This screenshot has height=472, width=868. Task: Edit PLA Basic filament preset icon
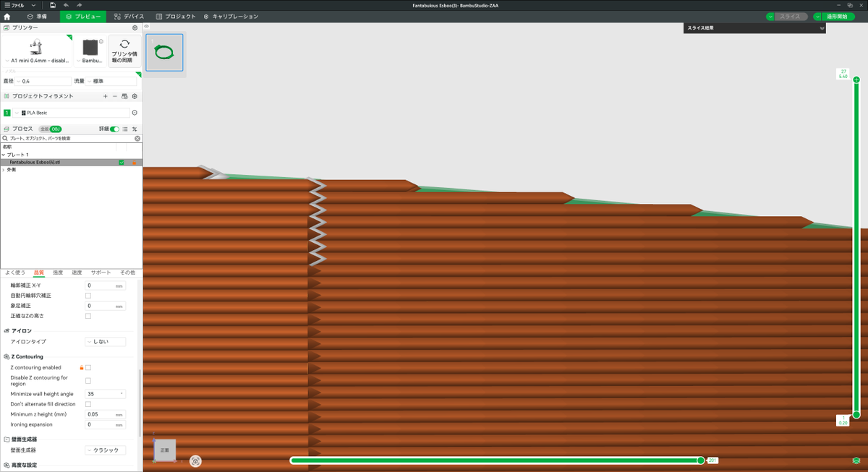(x=135, y=113)
